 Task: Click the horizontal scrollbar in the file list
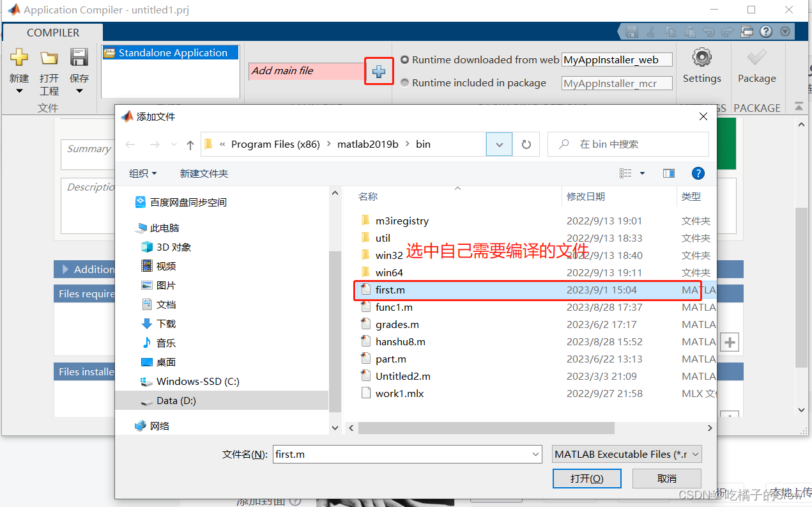(486, 427)
